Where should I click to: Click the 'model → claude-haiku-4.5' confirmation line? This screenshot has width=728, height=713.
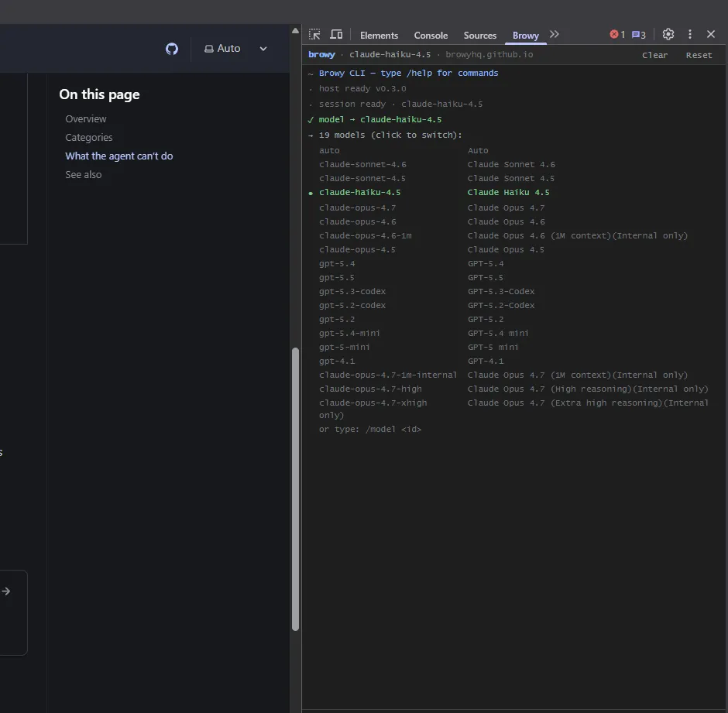(379, 120)
